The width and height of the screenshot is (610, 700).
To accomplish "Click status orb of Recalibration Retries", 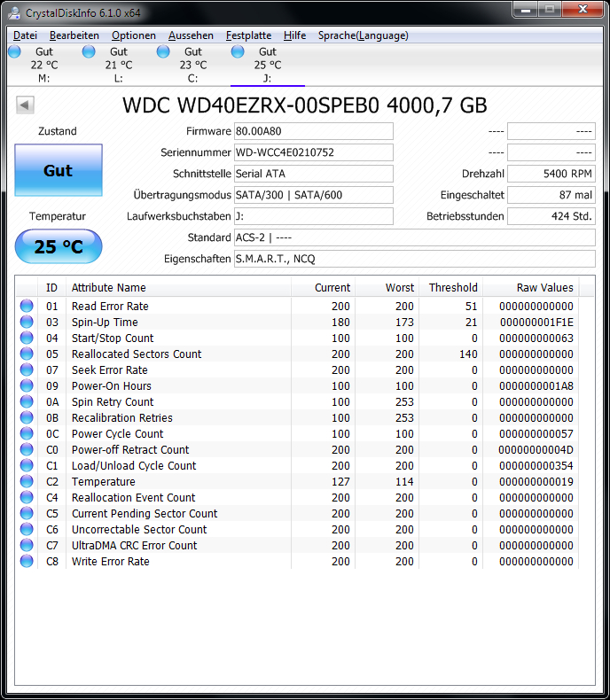I will pyautogui.click(x=27, y=417).
